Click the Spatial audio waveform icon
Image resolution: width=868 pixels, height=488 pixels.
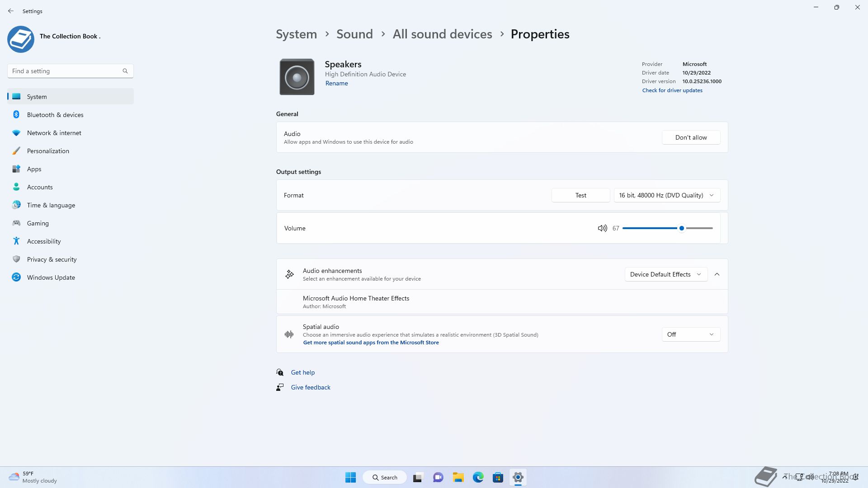(x=289, y=334)
